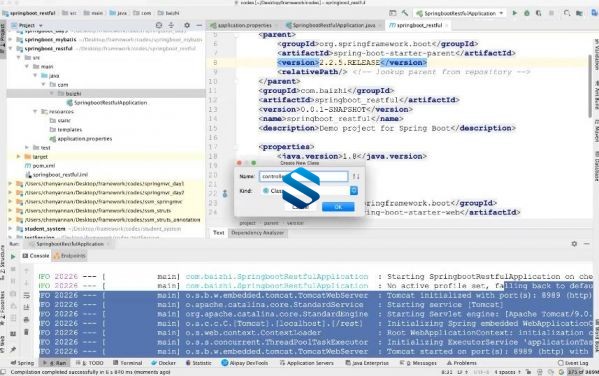The width and height of the screenshot is (599, 376).
Task: Open the layout icon left of hammer
Action: coord(392,13)
